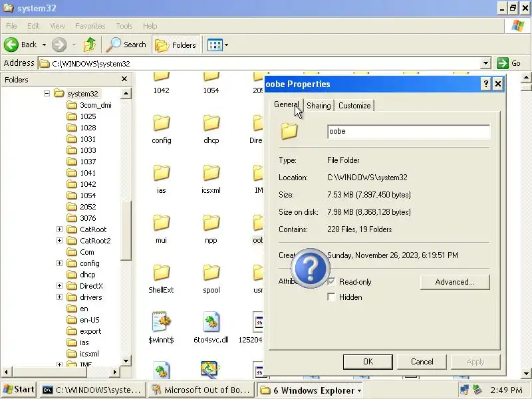This screenshot has width=532, height=399.
Task: Toggle the Folders pane button
Action: pos(176,45)
